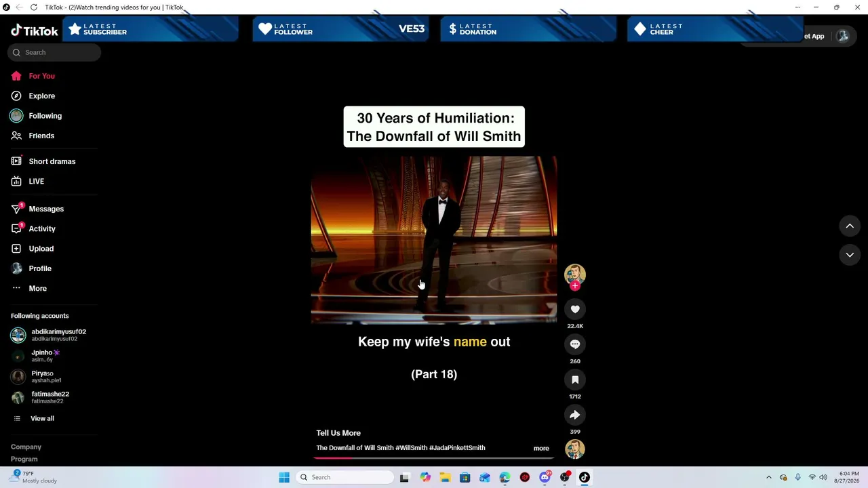Go to next video with down chevron
Viewport: 868px width, 488px height.
(850, 255)
